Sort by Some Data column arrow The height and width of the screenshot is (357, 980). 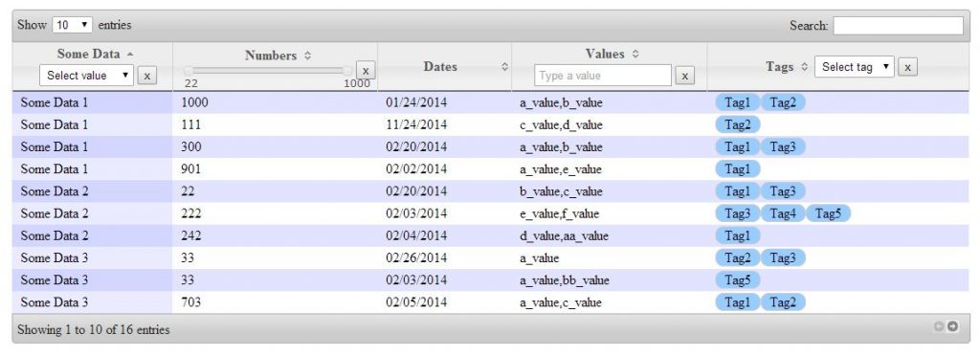click(x=129, y=54)
